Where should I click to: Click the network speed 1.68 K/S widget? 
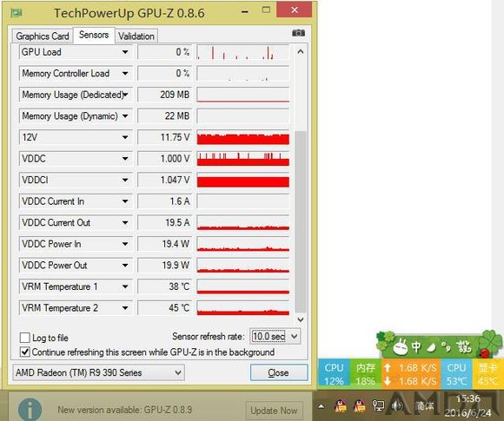411,374
